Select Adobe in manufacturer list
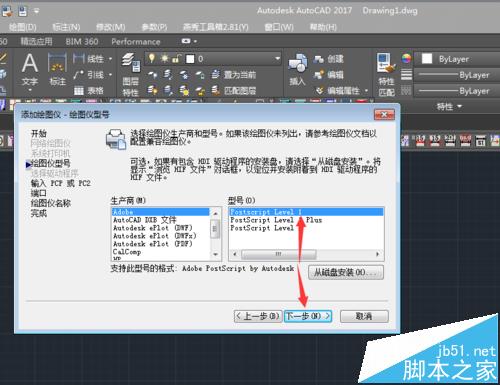The width and height of the screenshot is (500, 385). (160, 212)
